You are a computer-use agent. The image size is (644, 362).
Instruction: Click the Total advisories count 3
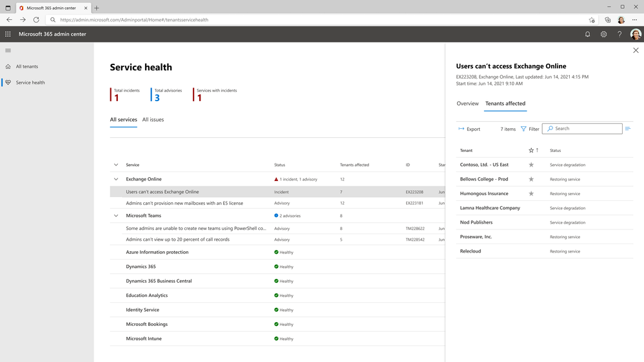tap(157, 98)
